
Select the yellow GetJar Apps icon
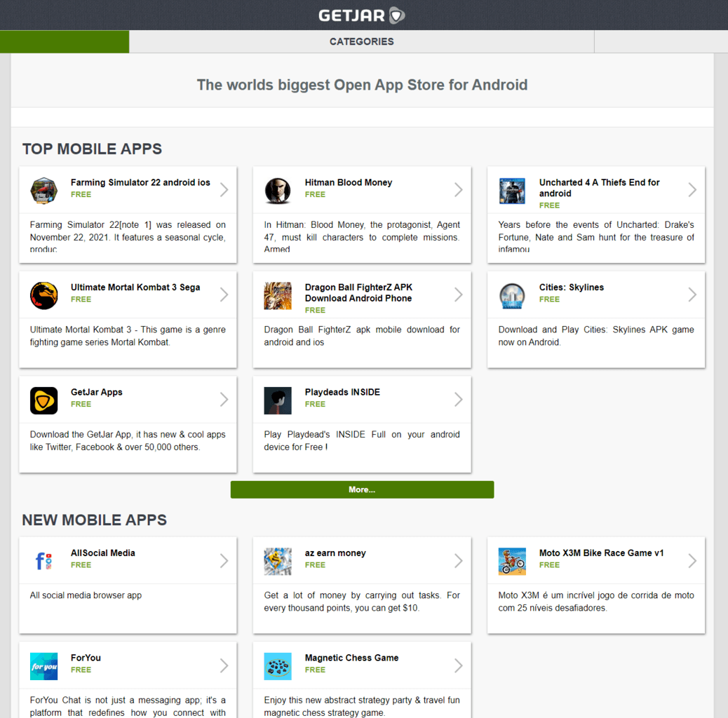pyautogui.click(x=43, y=401)
